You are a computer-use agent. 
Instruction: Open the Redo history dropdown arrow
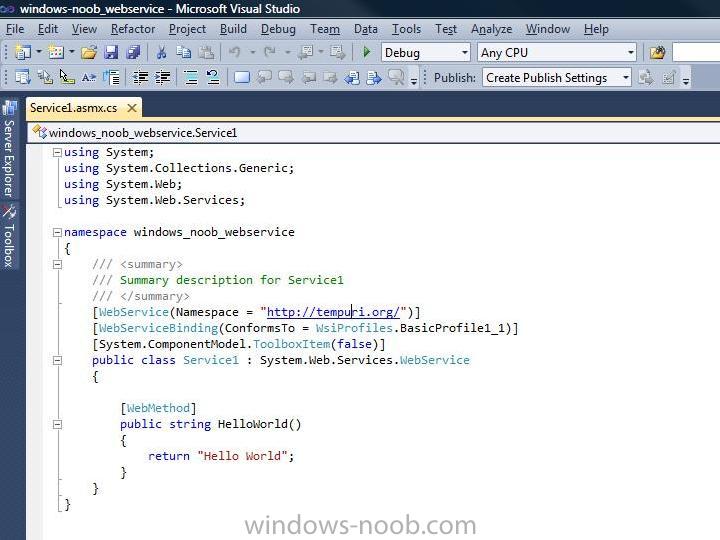click(x=287, y=52)
